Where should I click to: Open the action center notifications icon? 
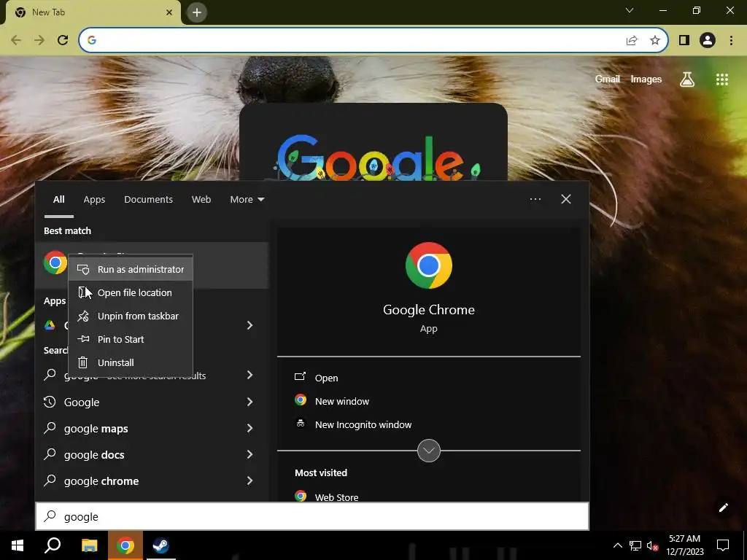[723, 545]
